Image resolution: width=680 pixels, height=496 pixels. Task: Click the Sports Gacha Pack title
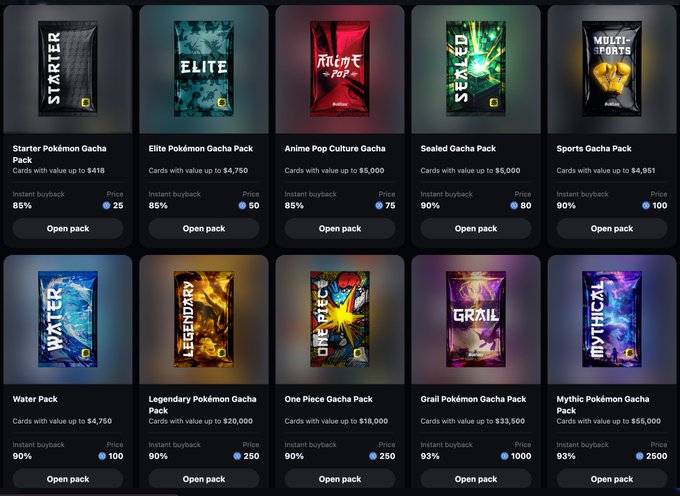point(594,148)
